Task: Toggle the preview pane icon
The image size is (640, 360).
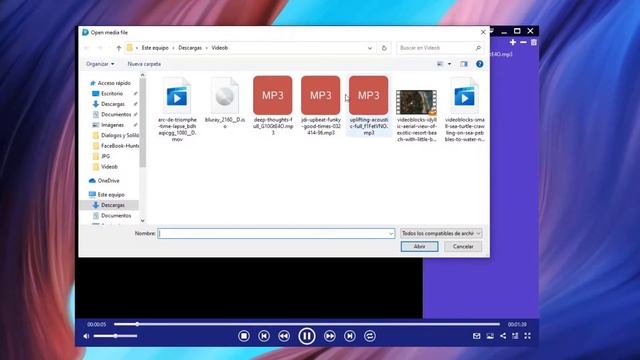Action: 464,64
